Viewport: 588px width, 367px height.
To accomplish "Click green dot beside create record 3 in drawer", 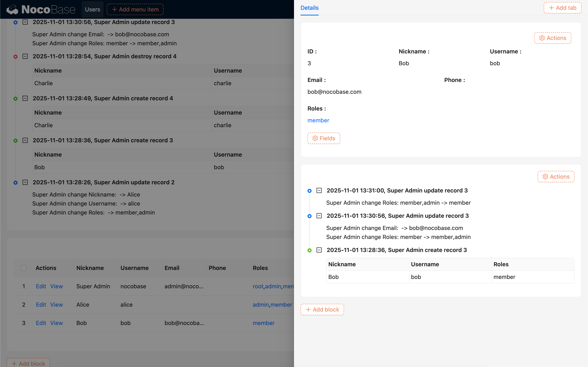I will [309, 250].
